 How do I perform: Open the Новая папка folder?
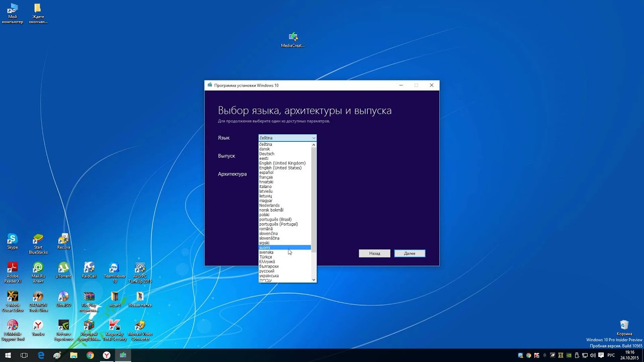[140, 299]
